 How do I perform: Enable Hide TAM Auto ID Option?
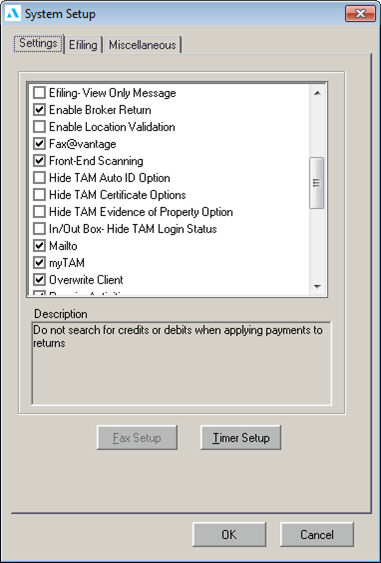pos(39,178)
